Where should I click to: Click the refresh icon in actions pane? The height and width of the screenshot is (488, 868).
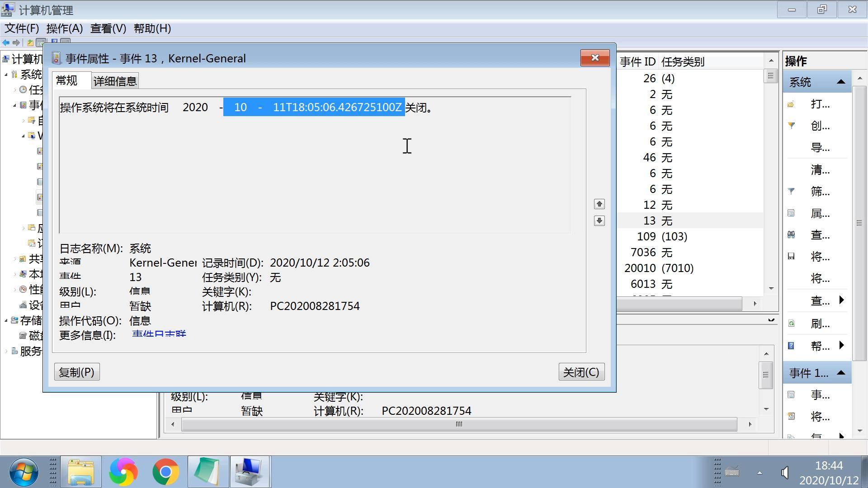(791, 324)
